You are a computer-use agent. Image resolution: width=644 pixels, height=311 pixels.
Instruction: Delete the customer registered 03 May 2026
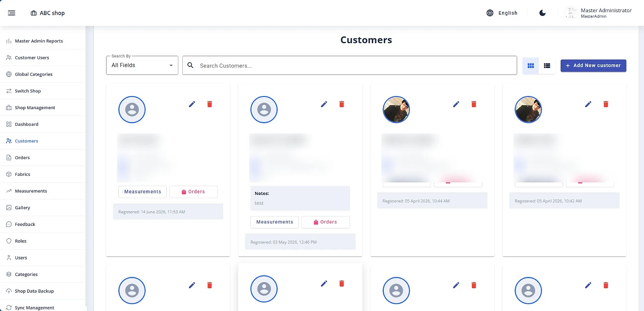point(342,104)
